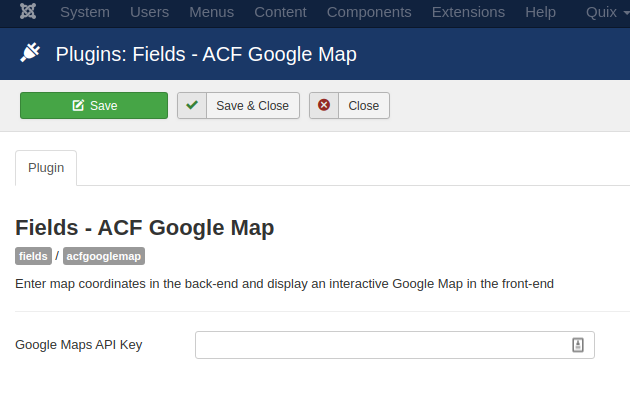Click the Save & Close button
This screenshot has width=630, height=394.
[239, 106]
